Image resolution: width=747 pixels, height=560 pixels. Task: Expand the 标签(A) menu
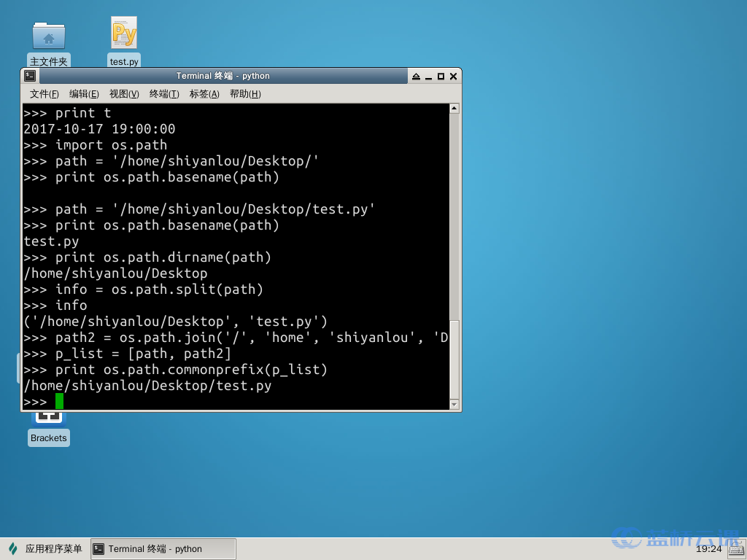[204, 94]
